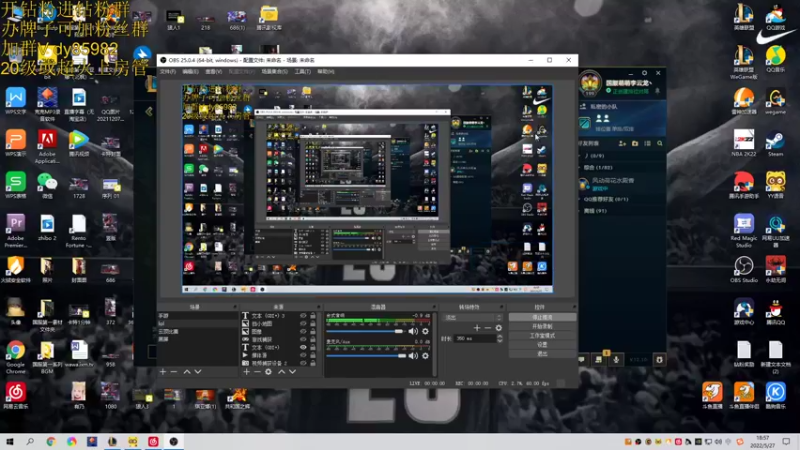Viewport: 800px width, 450px height.
Task: Toggle visibility of 视频捕获设备 2 source
Action: 303,363
